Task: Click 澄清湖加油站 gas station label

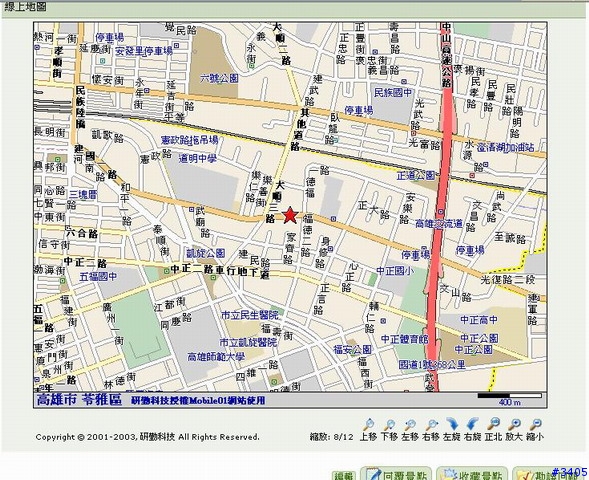Action: coord(505,148)
